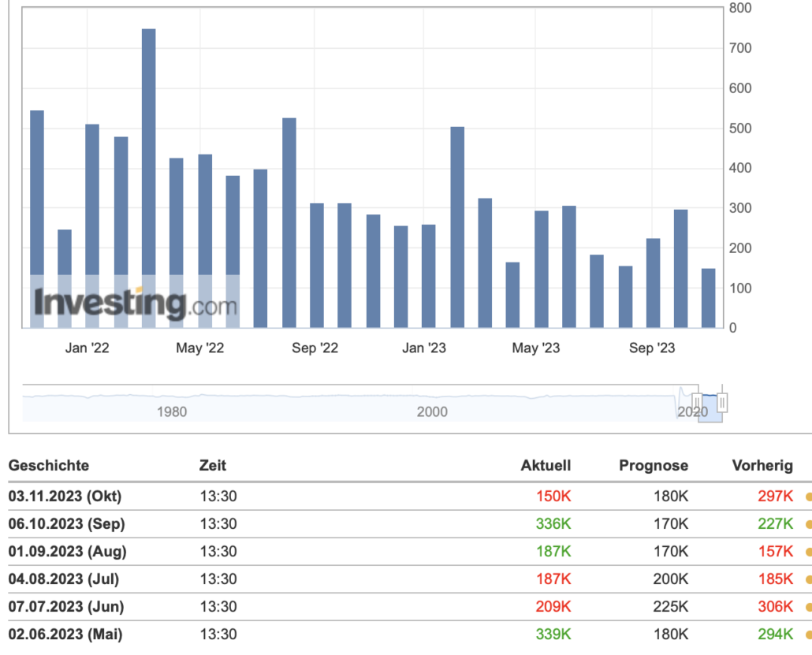Open the 01.09.2023 (Aug) row
Image resolution: width=812 pixels, height=655 pixels.
point(410,551)
